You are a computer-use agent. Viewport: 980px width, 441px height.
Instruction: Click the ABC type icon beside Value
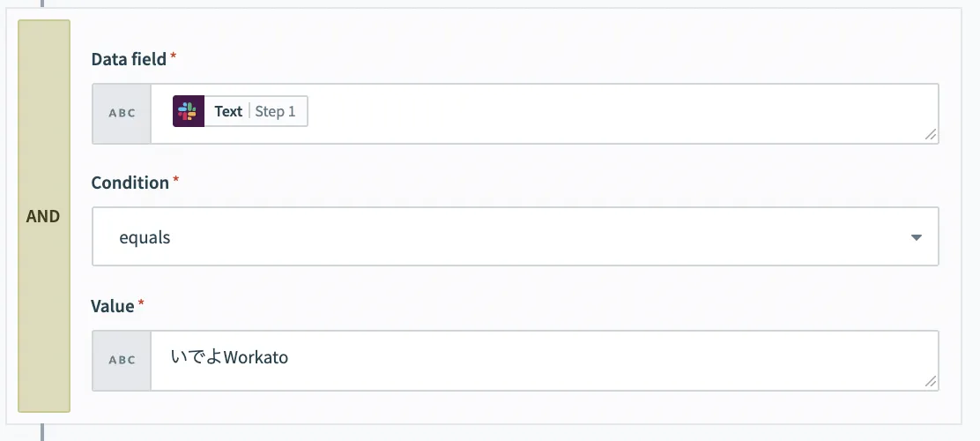122,361
